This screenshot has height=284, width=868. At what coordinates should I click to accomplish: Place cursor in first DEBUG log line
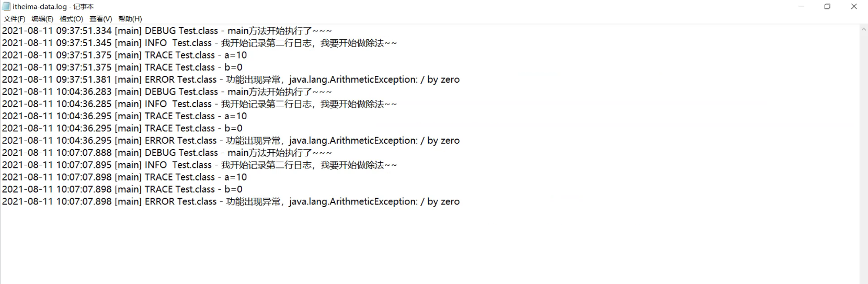point(167,31)
